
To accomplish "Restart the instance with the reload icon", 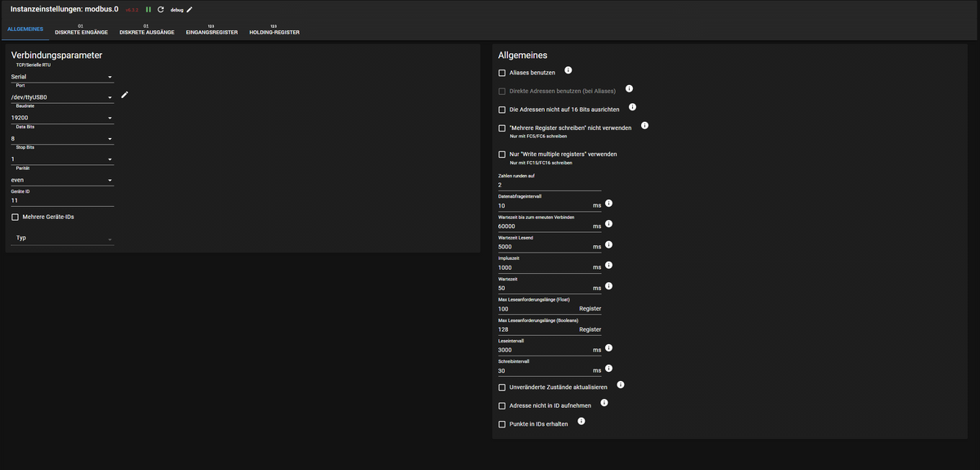I will pyautogui.click(x=161, y=10).
